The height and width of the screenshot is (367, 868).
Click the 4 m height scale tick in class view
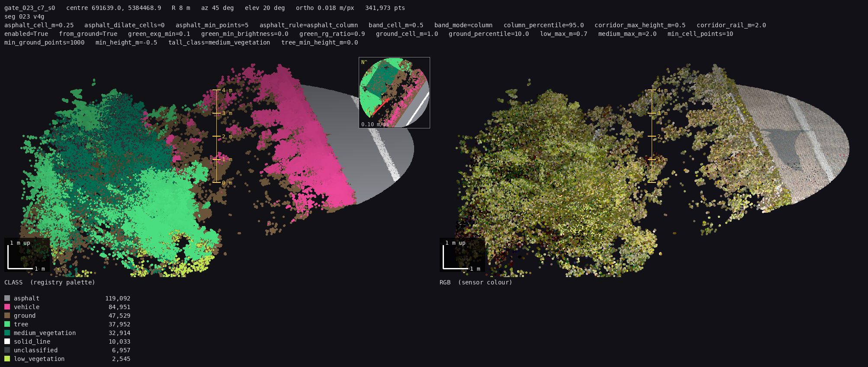click(x=222, y=90)
